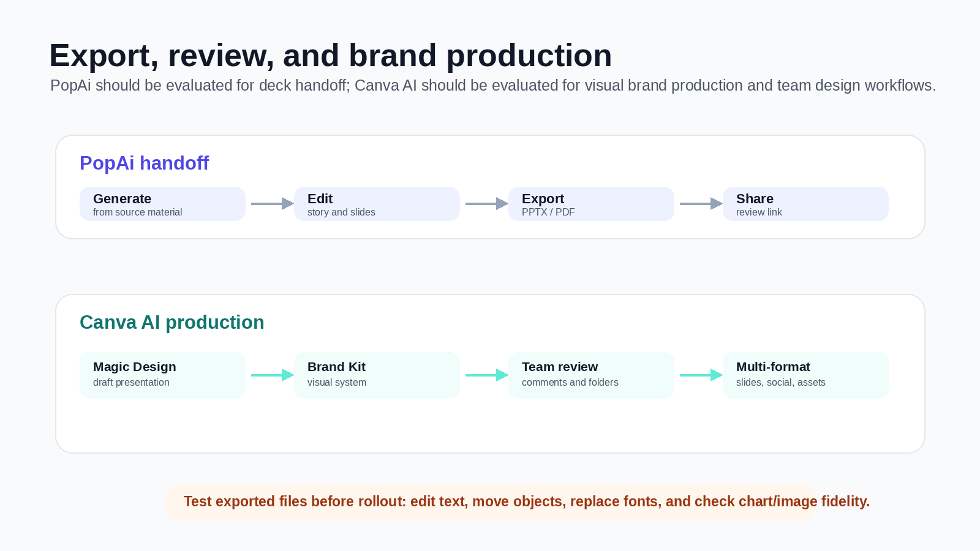The height and width of the screenshot is (551, 980).
Task: Click the gray arrow between Edit and Export
Action: 487,204
